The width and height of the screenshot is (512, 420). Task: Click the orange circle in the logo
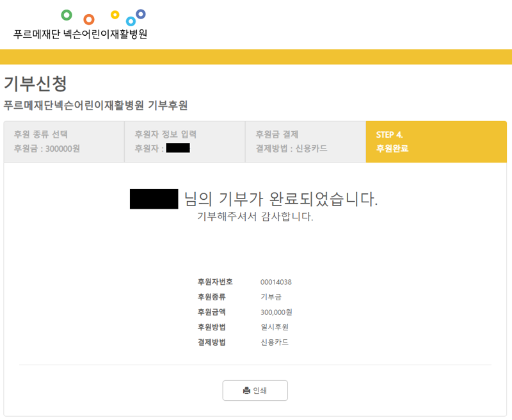89,20
